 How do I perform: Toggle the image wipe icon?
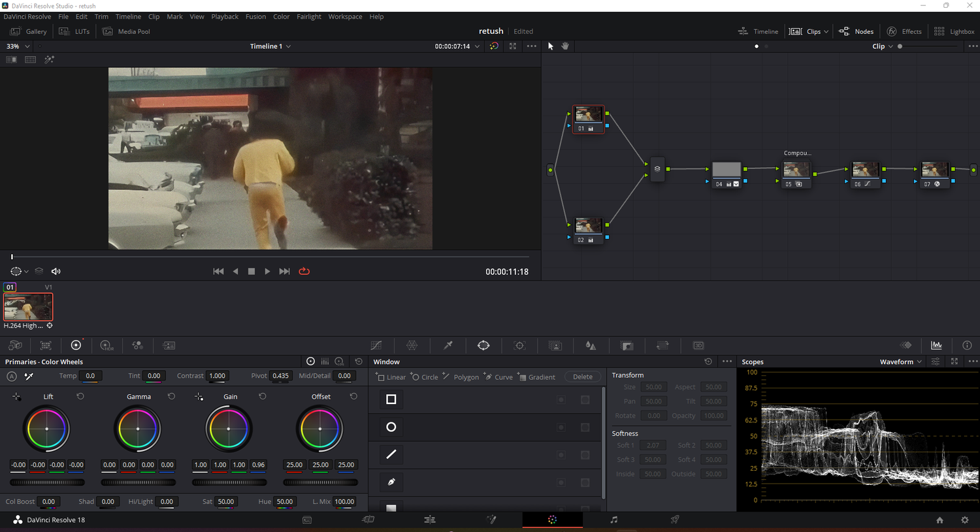point(11,59)
